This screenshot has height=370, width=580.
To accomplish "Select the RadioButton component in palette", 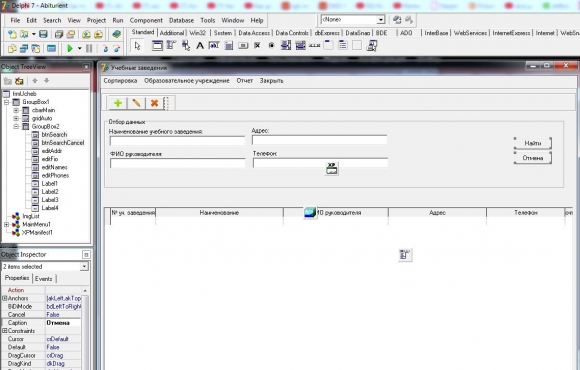I will tap(272, 46).
